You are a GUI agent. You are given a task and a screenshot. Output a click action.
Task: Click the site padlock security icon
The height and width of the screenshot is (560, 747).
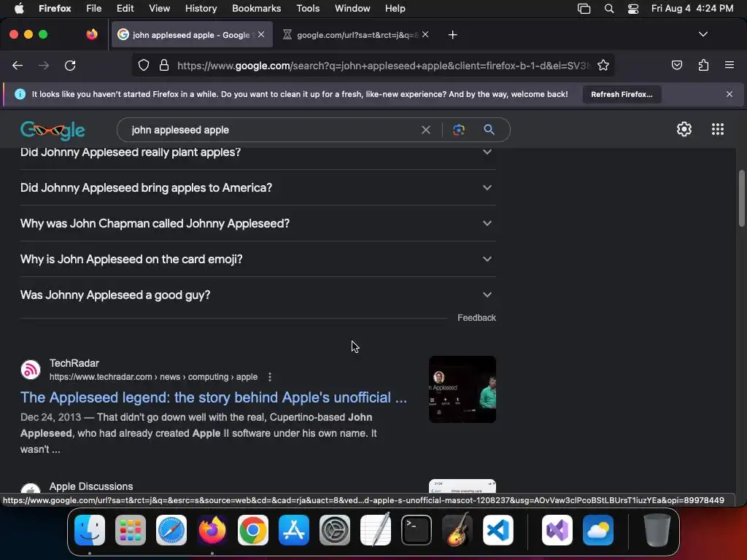coord(164,65)
